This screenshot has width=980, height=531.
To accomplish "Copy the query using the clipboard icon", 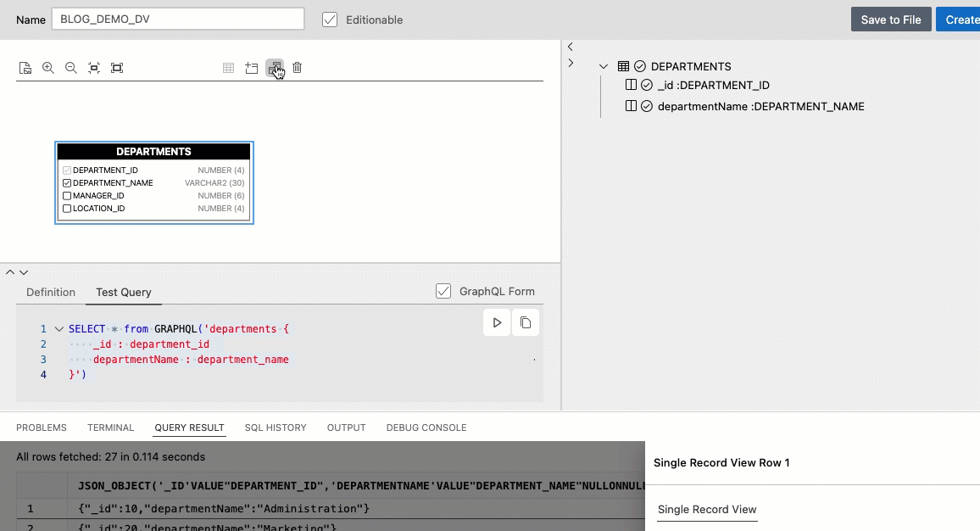I will pyautogui.click(x=526, y=322).
